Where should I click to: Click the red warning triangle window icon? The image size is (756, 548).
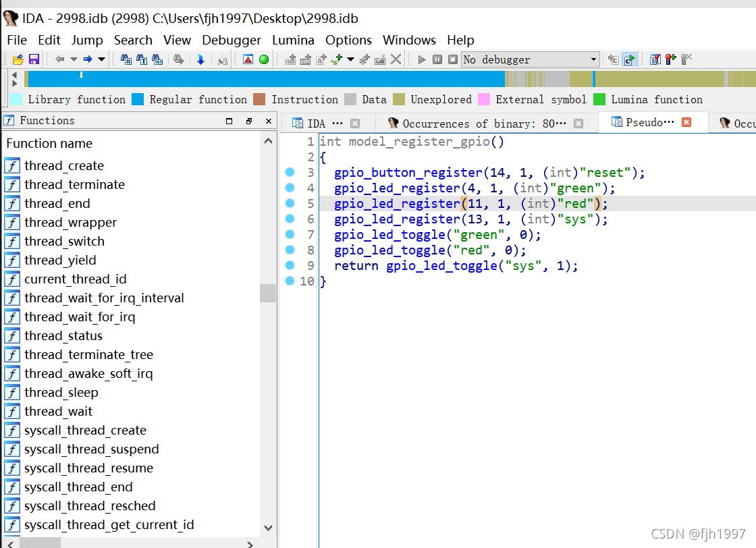tap(248, 59)
